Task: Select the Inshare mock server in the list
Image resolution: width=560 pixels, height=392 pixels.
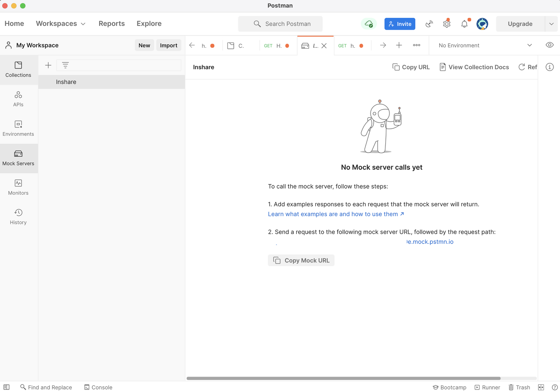Action: pyautogui.click(x=112, y=82)
